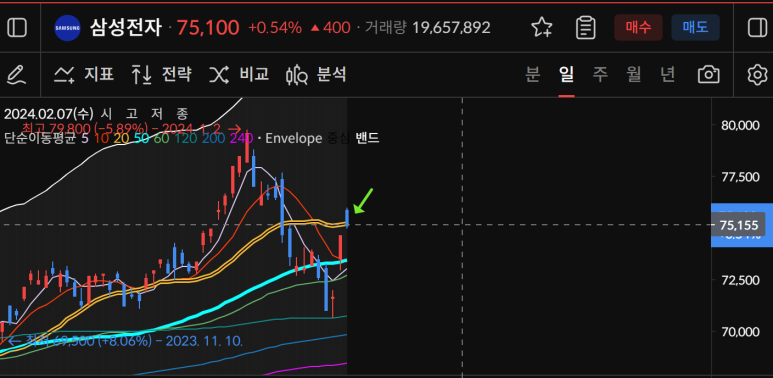
Task: Click the +0.54% change percentage
Action: [x=275, y=28]
